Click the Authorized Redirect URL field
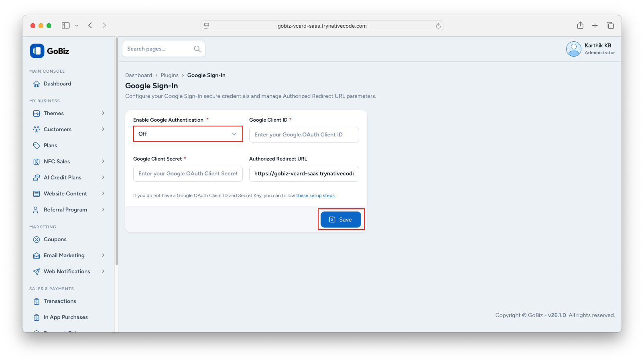Screen dimensions: 644x362 (304, 174)
